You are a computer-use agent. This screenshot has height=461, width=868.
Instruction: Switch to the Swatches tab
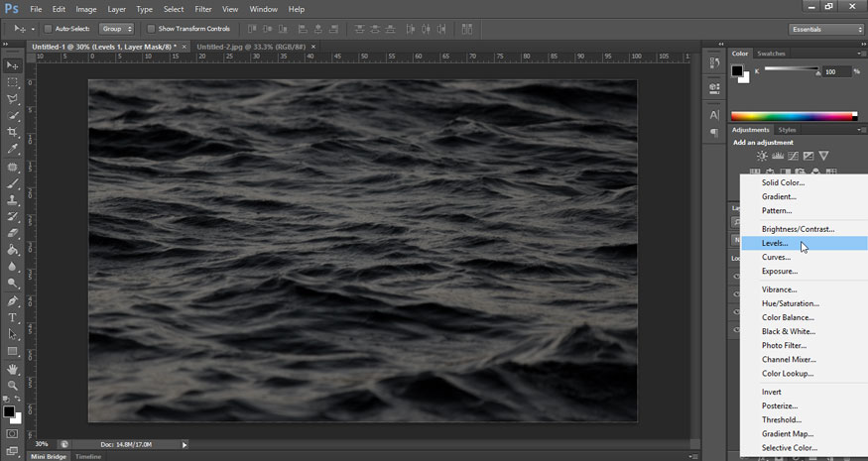(771, 54)
